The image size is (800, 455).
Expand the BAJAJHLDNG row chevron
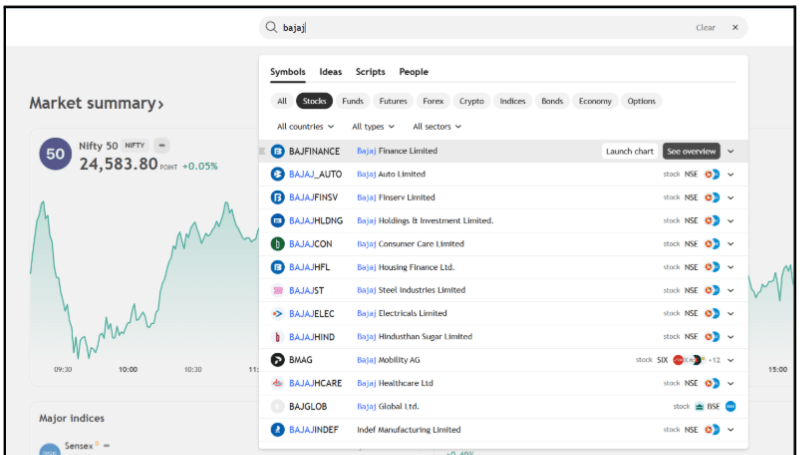click(x=731, y=221)
